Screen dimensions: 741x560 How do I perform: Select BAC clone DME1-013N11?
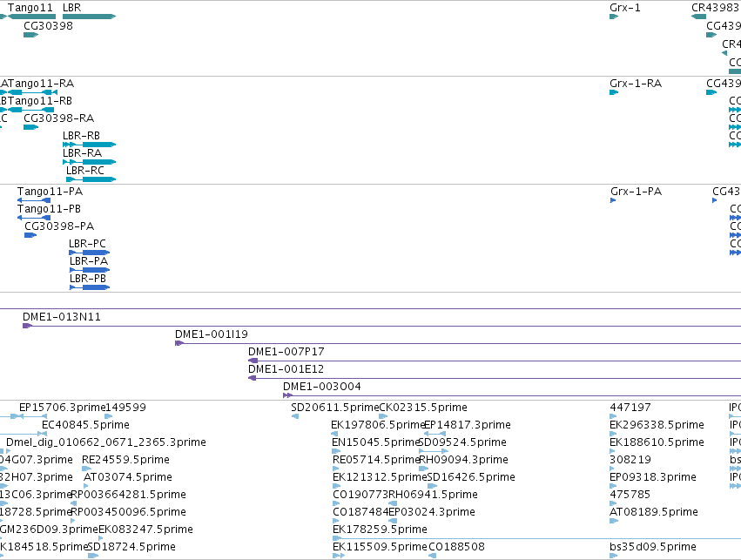point(382,326)
